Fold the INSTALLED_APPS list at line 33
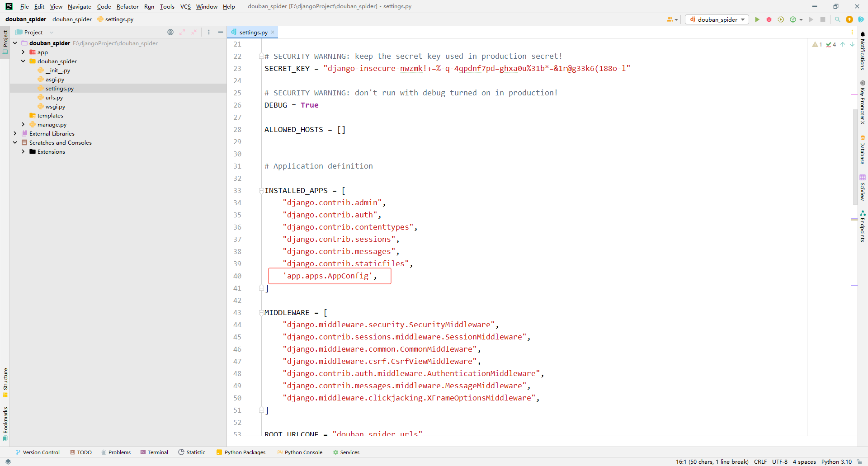 261,190
